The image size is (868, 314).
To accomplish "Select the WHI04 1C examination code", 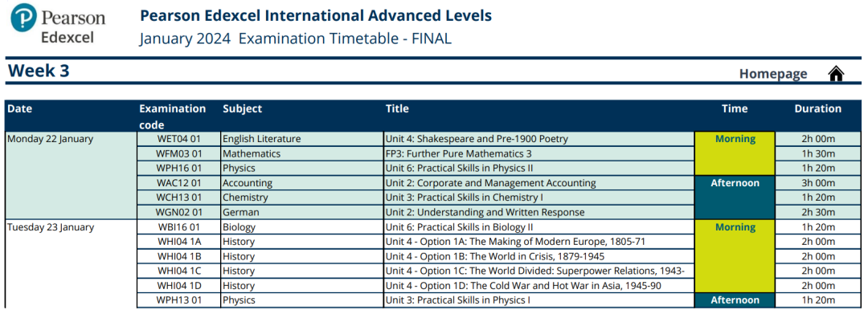I will [178, 271].
